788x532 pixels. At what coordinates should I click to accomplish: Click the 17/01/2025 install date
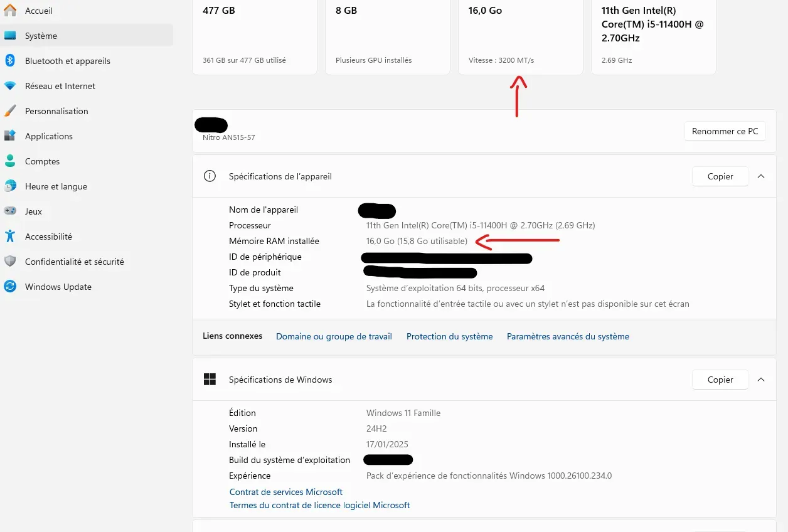(x=387, y=444)
